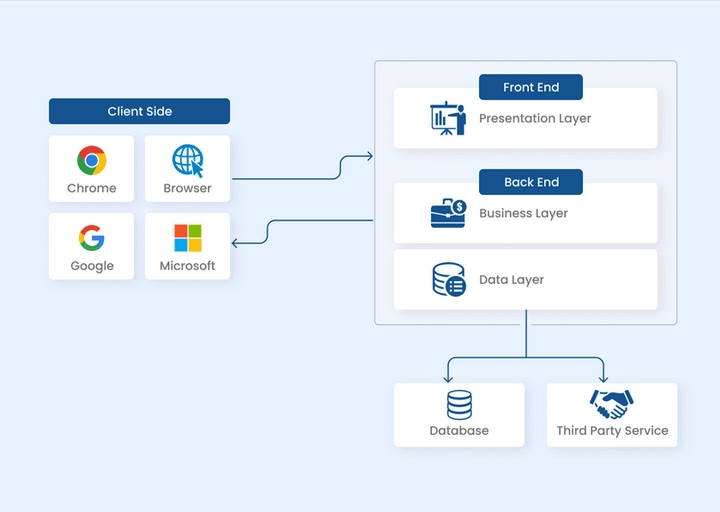Image resolution: width=720 pixels, height=512 pixels.
Task: Click the Database cylinder icon
Action: pos(459,405)
